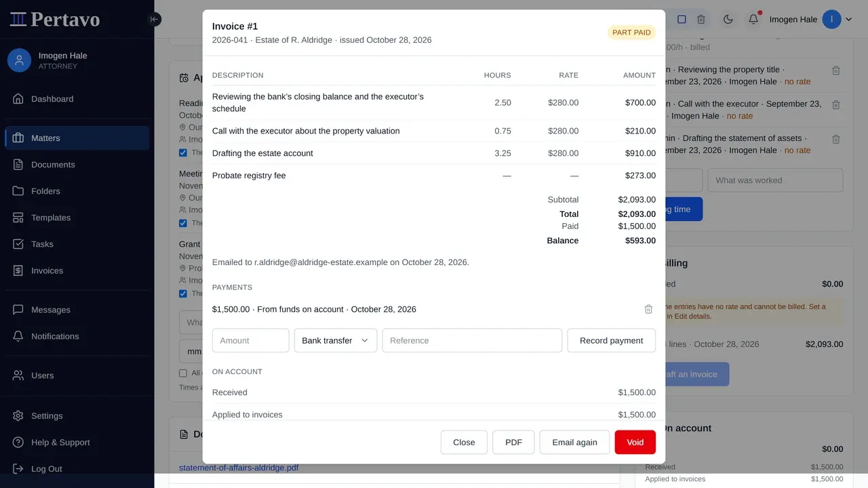Go to Tasks in the sidebar
This screenshot has width=868, height=488.
(77, 244)
